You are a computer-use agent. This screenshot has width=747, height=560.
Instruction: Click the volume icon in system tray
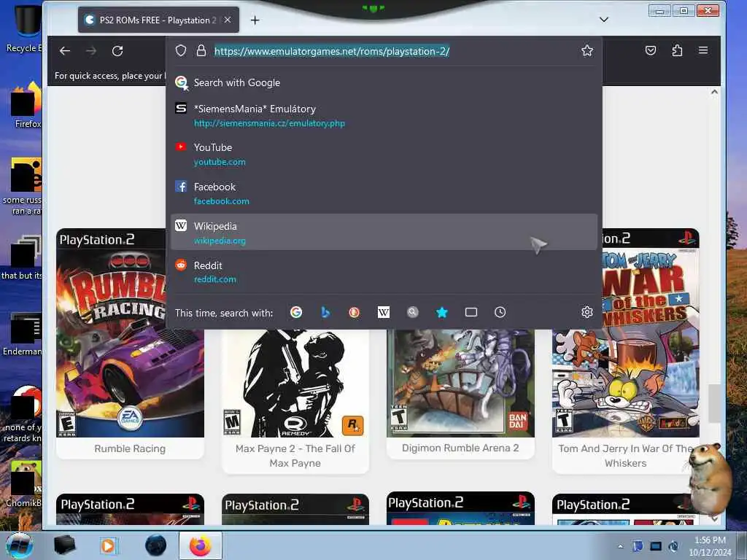pos(673,546)
